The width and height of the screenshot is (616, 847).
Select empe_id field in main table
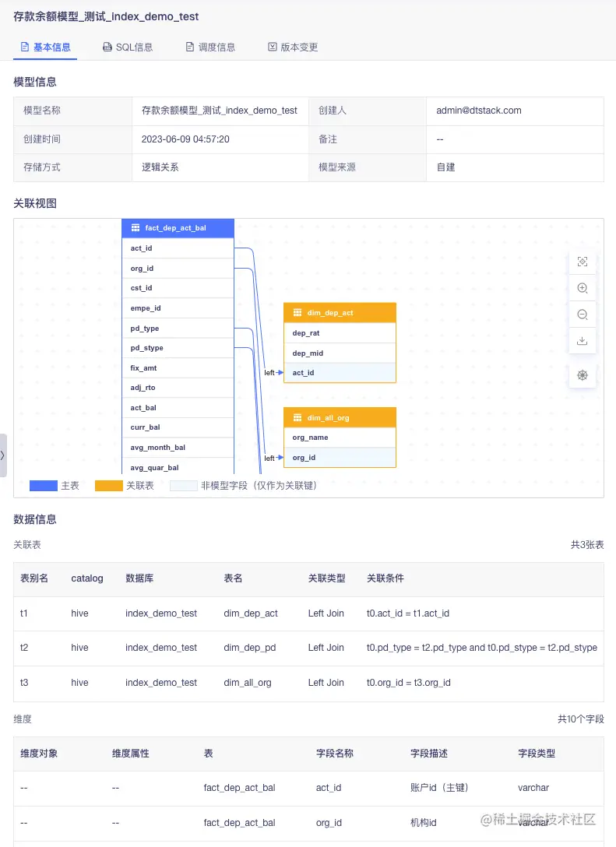point(178,308)
